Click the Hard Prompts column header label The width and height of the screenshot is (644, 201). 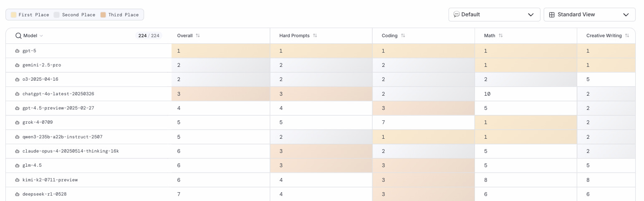pyautogui.click(x=295, y=36)
